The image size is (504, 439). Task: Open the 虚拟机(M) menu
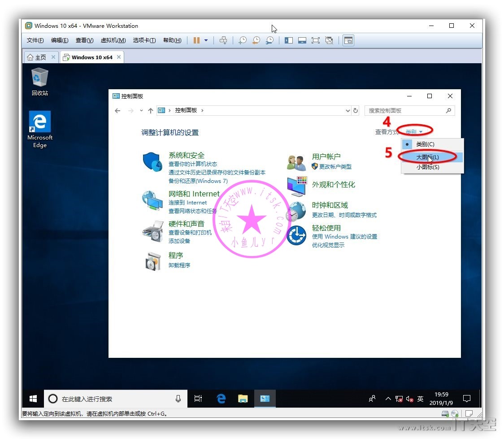tap(113, 40)
